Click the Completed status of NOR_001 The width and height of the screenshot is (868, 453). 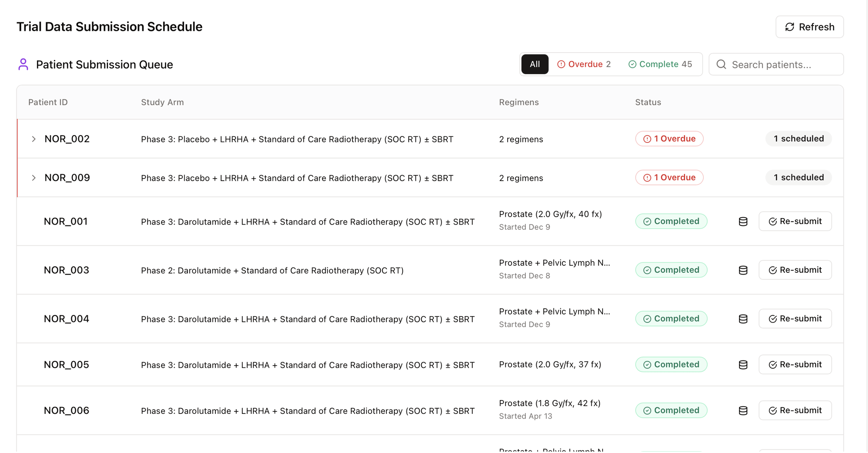671,222
